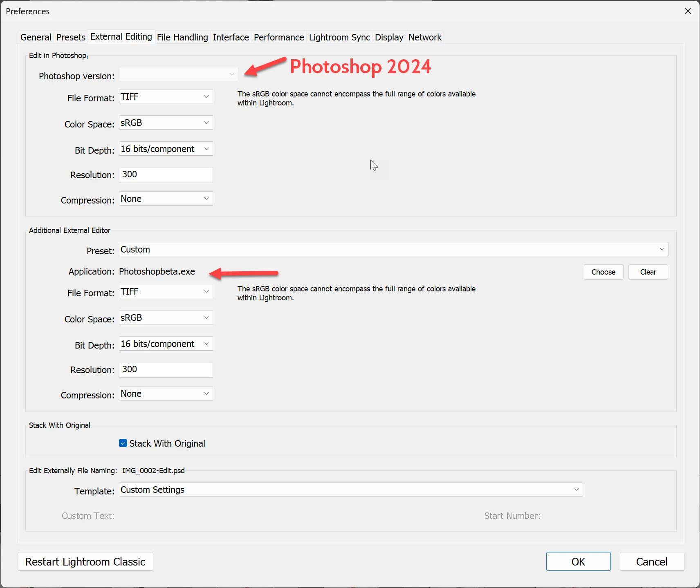This screenshot has height=588, width=700.
Task: Open Additional External Editor Bit Depth dropdown
Action: [x=166, y=344]
